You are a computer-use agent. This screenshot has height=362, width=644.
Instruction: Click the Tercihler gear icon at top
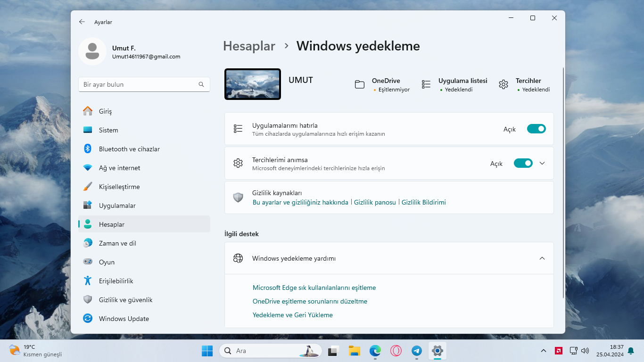click(504, 84)
